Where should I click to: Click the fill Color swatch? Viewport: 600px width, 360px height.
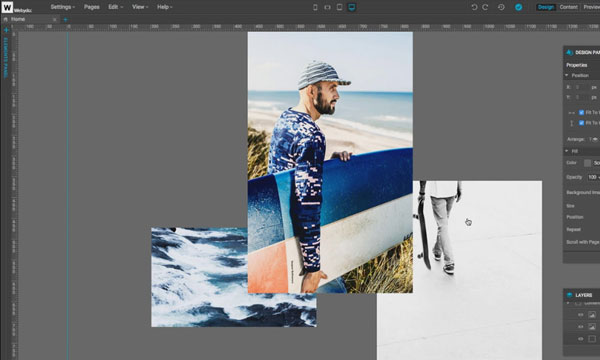click(587, 163)
